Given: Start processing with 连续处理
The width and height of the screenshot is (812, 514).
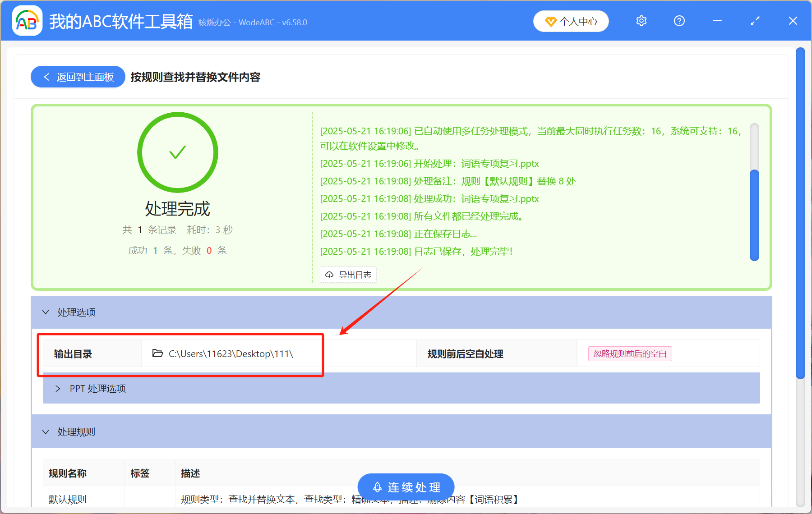Looking at the screenshot, I should (x=405, y=487).
